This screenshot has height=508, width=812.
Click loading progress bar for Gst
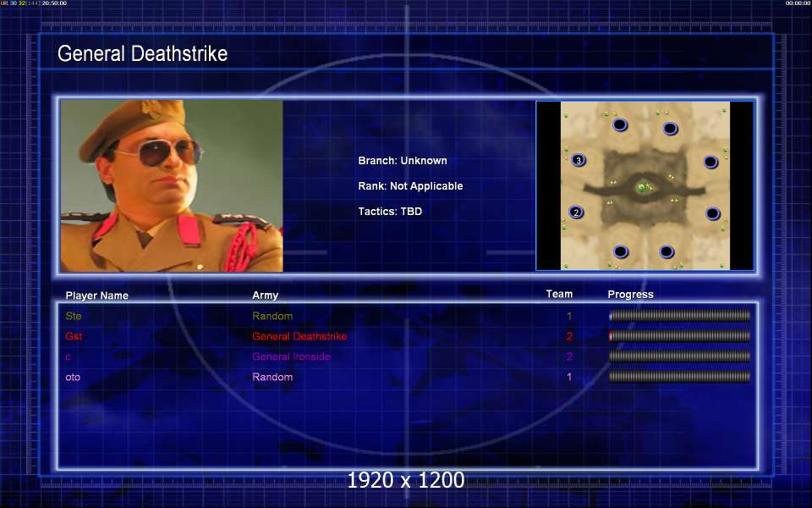[x=679, y=336]
